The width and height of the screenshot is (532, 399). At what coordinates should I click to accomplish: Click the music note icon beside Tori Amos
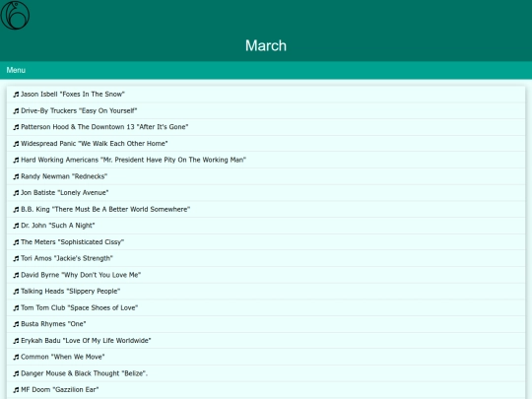(16, 259)
